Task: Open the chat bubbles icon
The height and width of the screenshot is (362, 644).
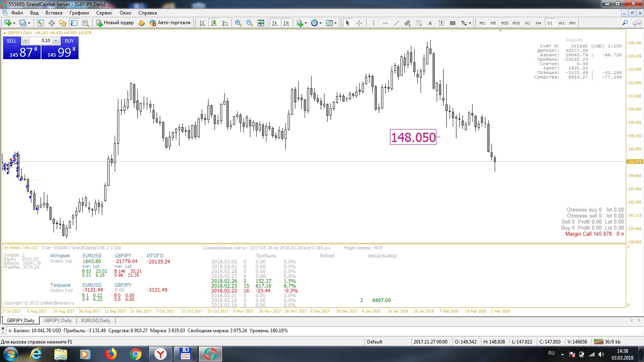Action: [x=637, y=23]
